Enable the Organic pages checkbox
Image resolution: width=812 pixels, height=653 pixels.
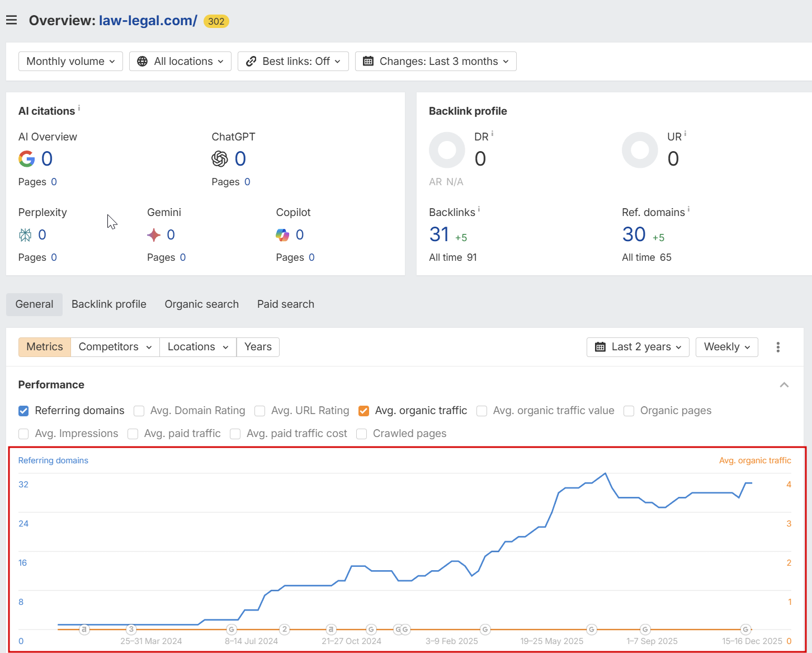point(629,411)
